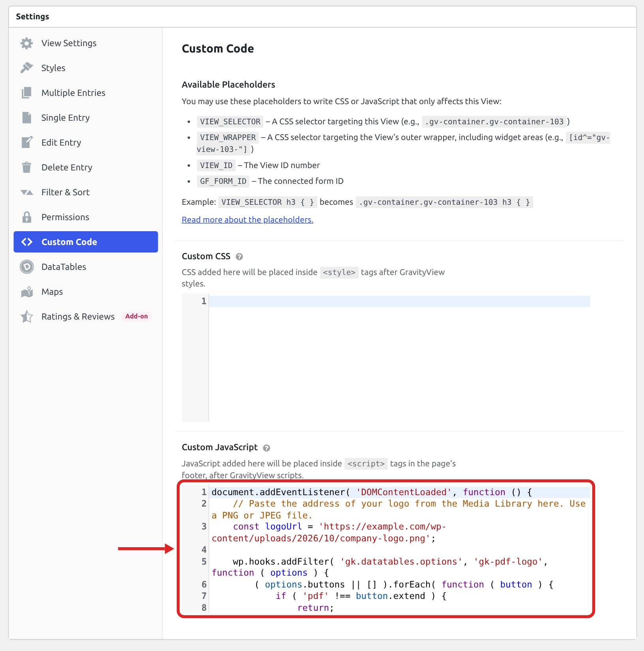
Task: Open Delete Entry settings
Action: [86, 167]
